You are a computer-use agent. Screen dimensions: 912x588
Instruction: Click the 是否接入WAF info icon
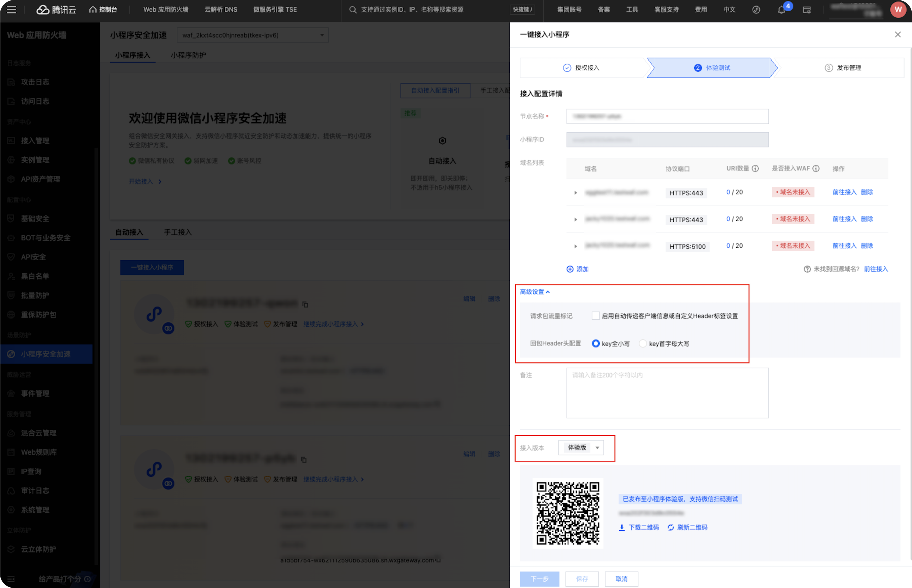pyautogui.click(x=816, y=169)
